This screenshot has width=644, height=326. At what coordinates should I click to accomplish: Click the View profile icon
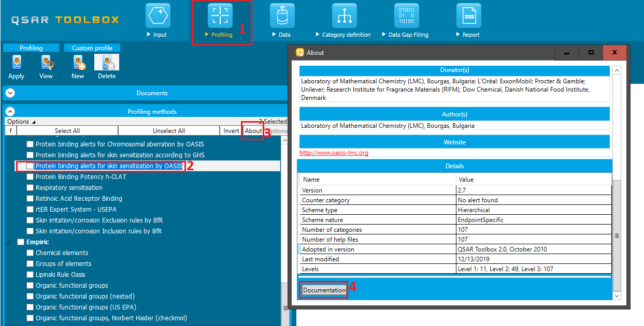(47, 63)
